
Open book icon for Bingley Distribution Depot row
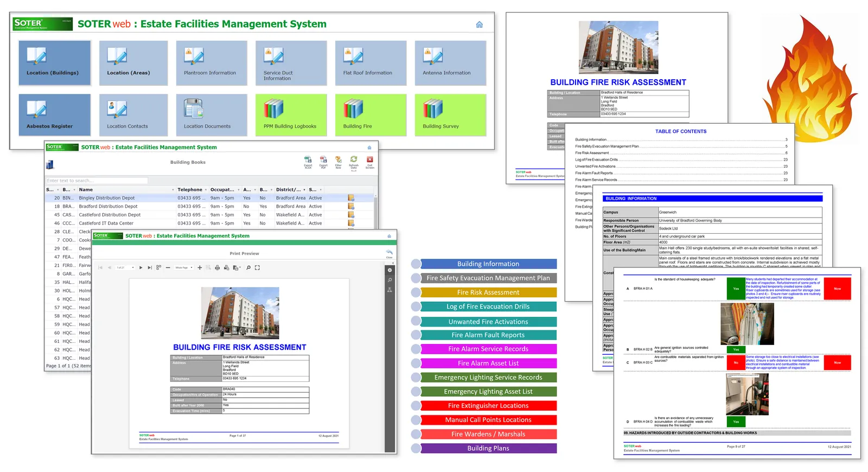(351, 198)
